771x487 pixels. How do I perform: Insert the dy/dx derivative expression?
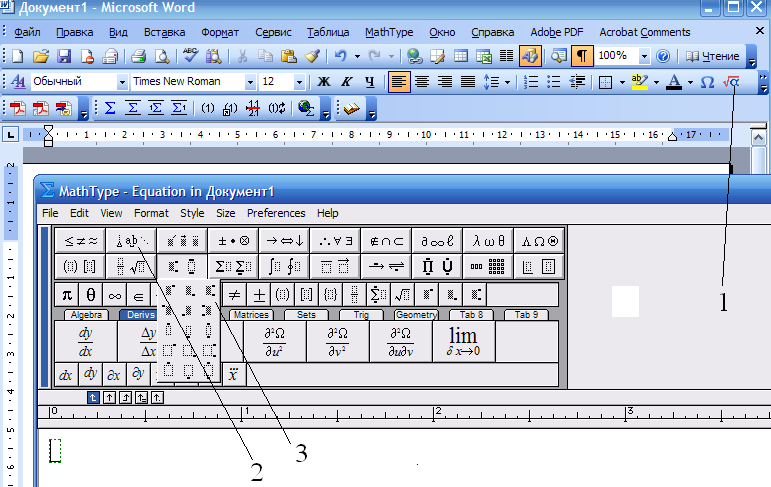click(x=86, y=341)
